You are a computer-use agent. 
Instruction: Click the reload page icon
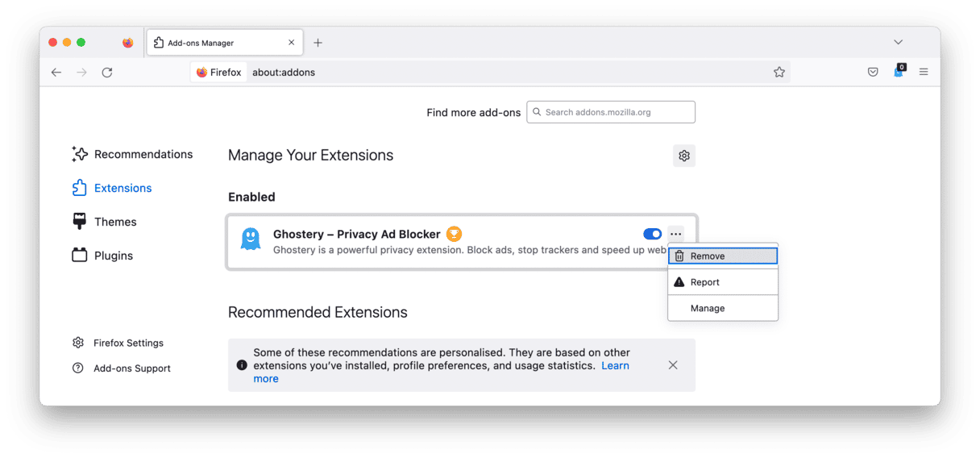107,73
